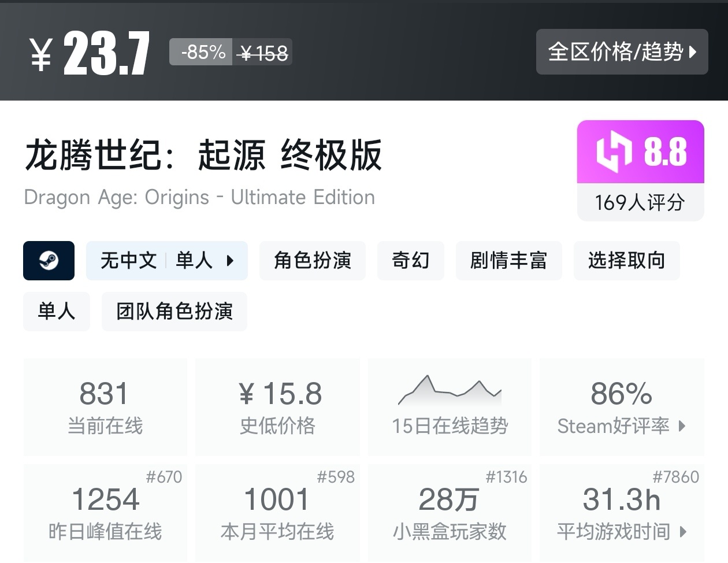Open the 28万 小黑盒玩家数 card
The width and height of the screenshot is (728, 563).
(450, 513)
